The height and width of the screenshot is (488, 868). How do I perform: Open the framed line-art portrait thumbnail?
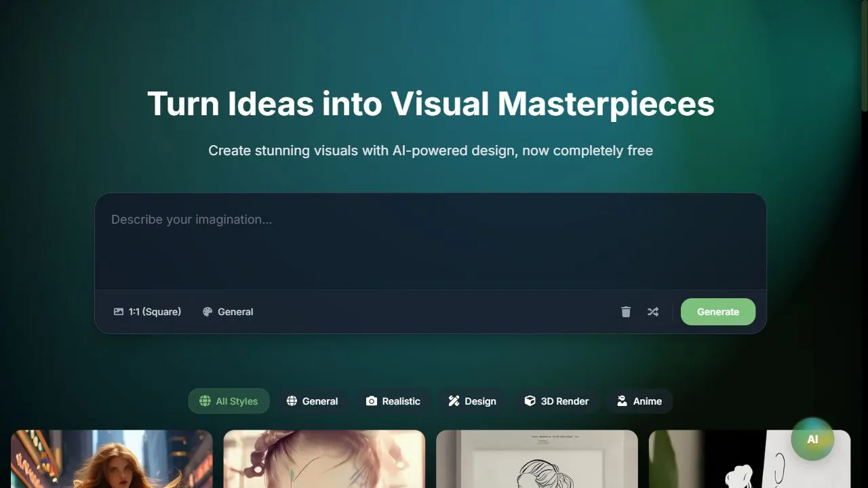pyautogui.click(x=537, y=459)
